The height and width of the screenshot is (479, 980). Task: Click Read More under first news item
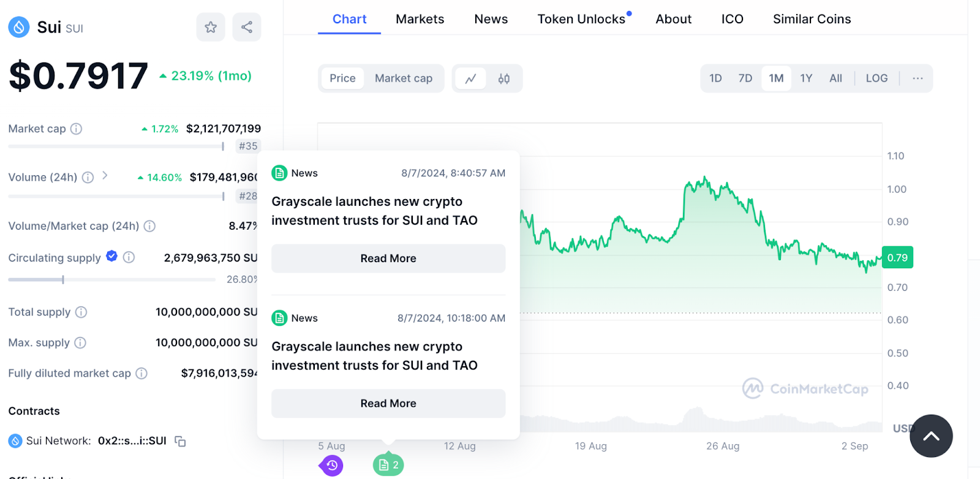click(x=388, y=258)
